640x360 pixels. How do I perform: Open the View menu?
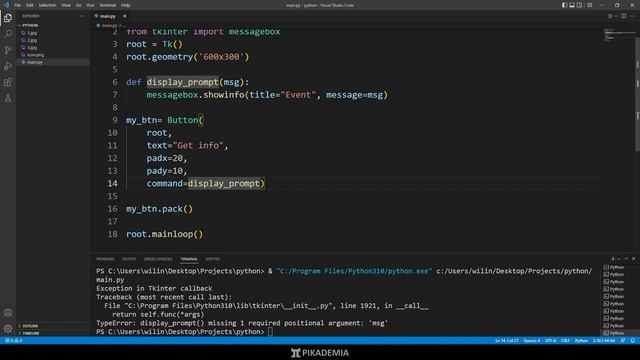[66, 5]
